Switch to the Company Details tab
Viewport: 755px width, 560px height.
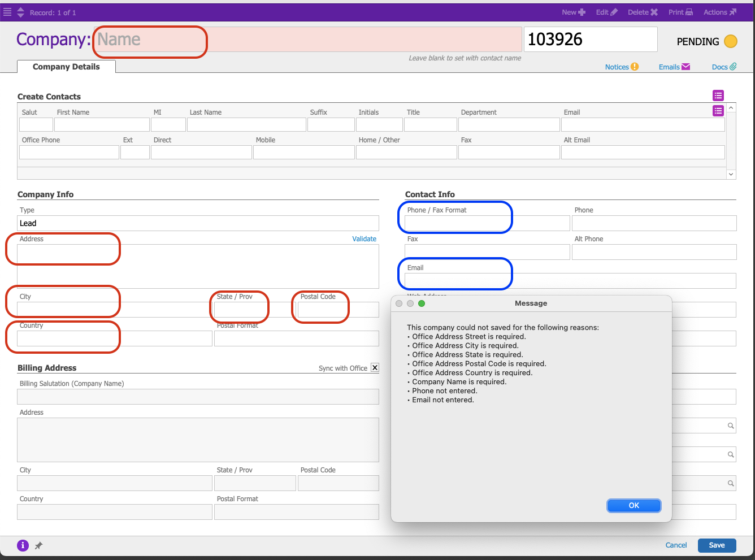pos(66,67)
